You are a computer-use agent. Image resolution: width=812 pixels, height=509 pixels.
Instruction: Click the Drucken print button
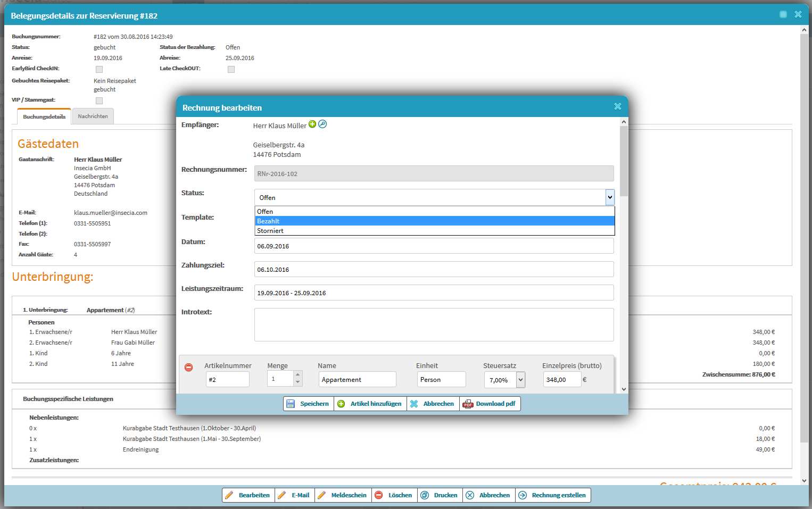pyautogui.click(x=440, y=495)
